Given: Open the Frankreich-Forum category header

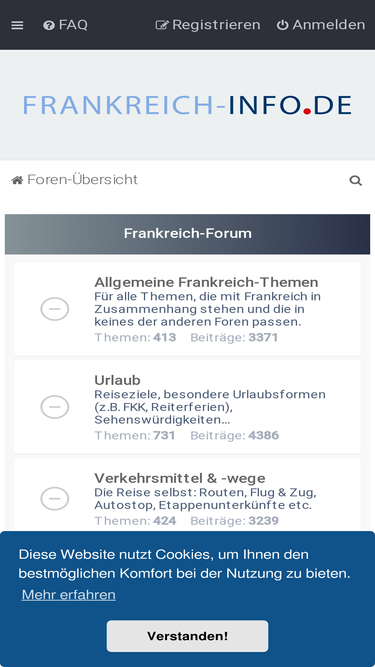Looking at the screenshot, I should pos(188,234).
